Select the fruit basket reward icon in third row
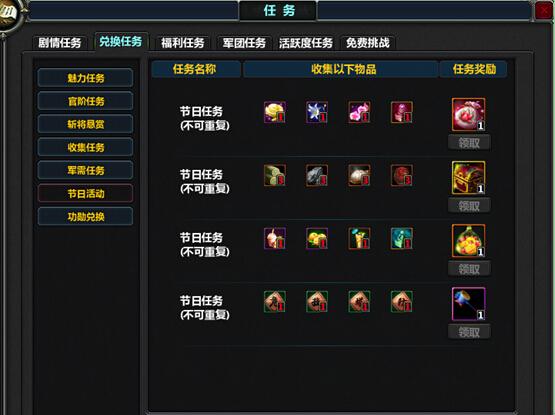The image size is (555, 415). (468, 241)
